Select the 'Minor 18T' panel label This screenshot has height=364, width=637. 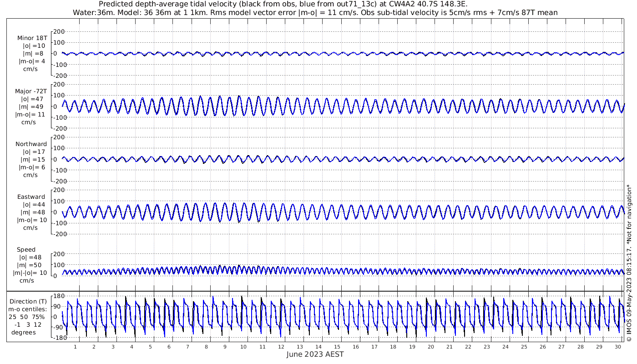click(x=32, y=38)
